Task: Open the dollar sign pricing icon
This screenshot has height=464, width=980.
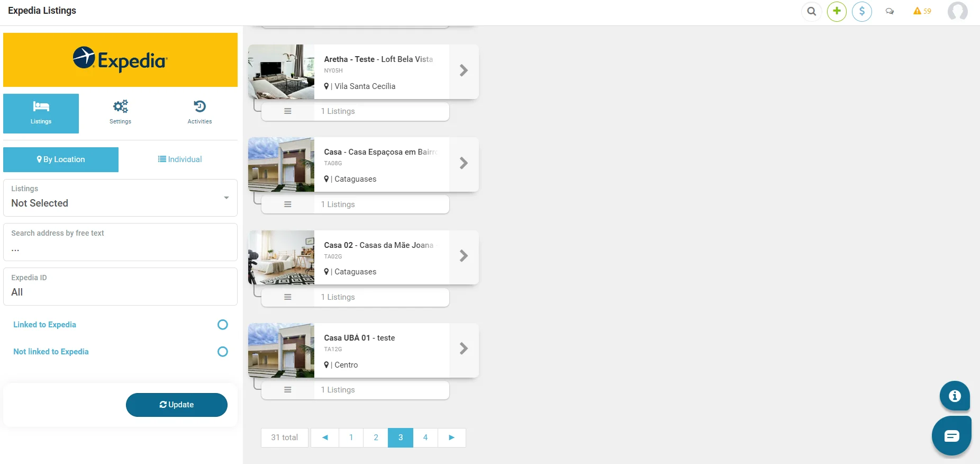Action: point(862,11)
